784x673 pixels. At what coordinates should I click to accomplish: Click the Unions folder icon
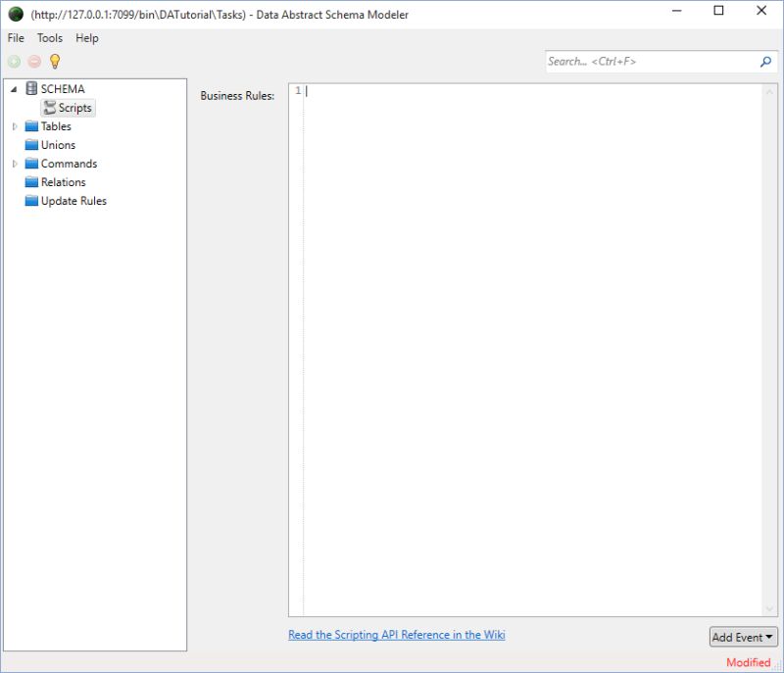[x=28, y=145]
